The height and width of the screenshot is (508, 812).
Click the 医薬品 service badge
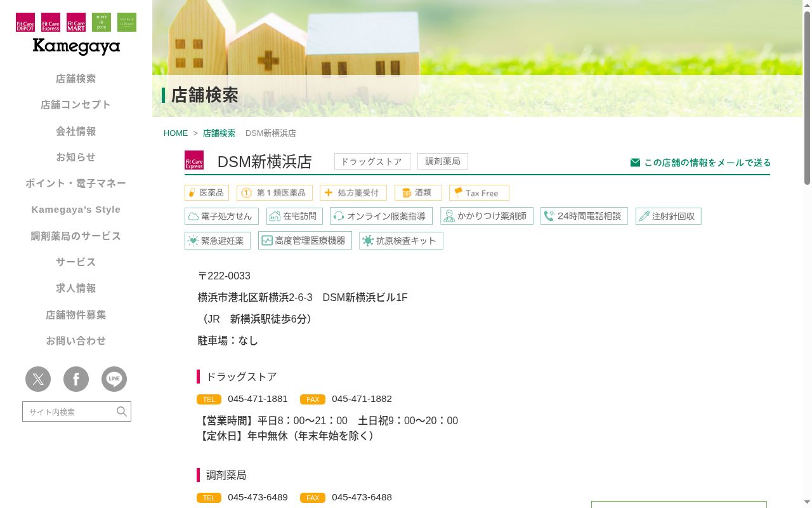pos(207,193)
